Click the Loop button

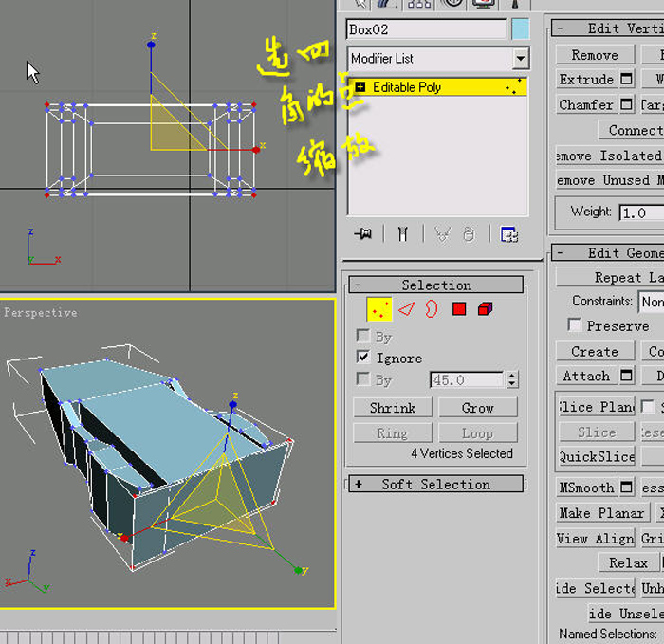click(x=478, y=433)
